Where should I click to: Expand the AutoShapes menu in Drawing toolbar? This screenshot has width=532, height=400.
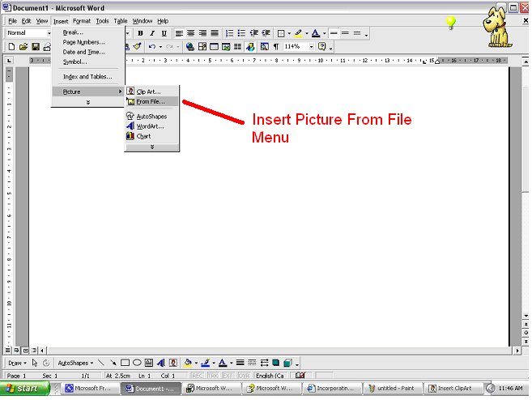(75, 363)
